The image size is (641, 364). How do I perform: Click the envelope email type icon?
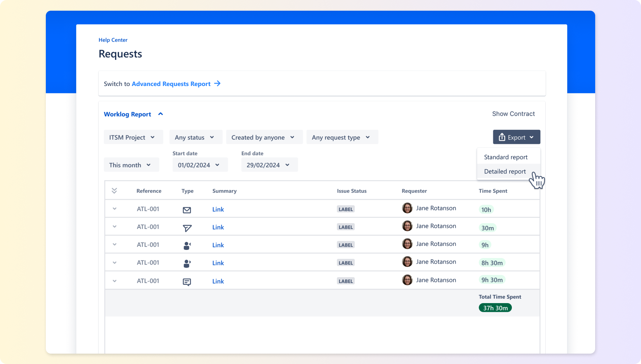click(x=187, y=210)
